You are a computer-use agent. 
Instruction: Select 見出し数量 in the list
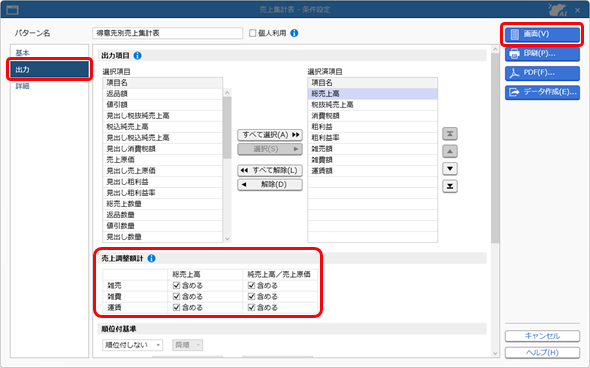163,237
